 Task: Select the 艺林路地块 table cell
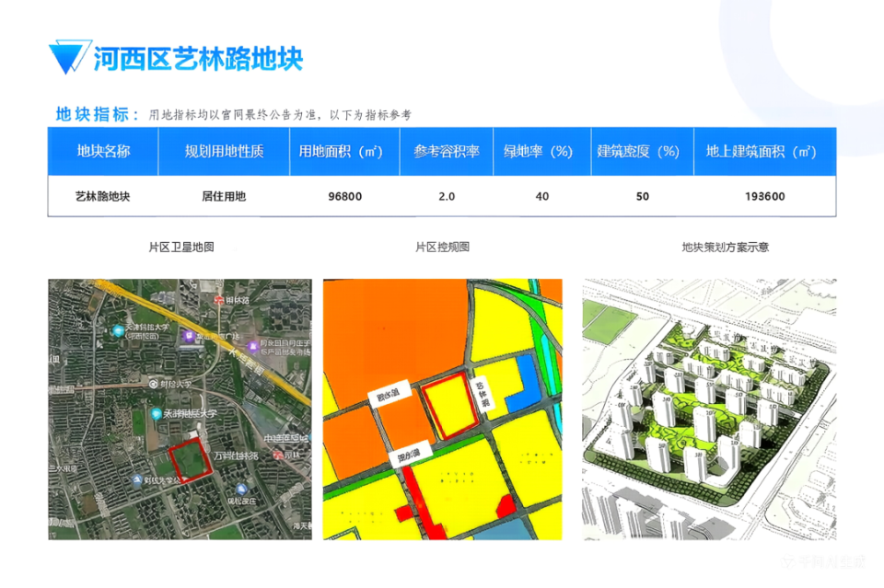[102, 196]
